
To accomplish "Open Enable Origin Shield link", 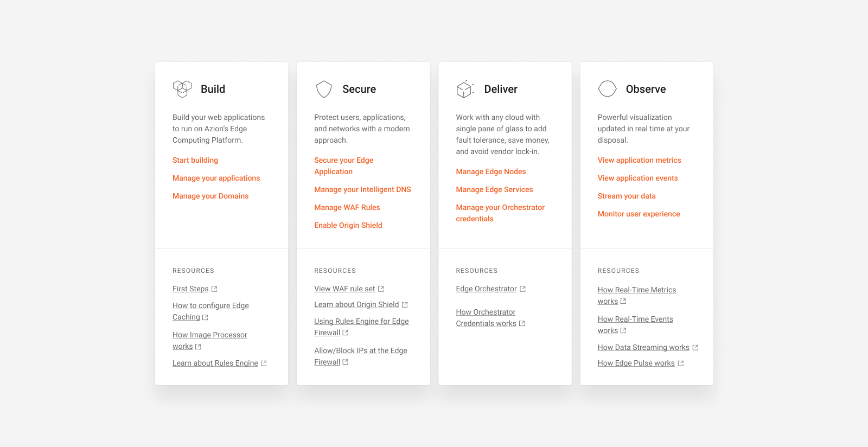I will pos(348,225).
